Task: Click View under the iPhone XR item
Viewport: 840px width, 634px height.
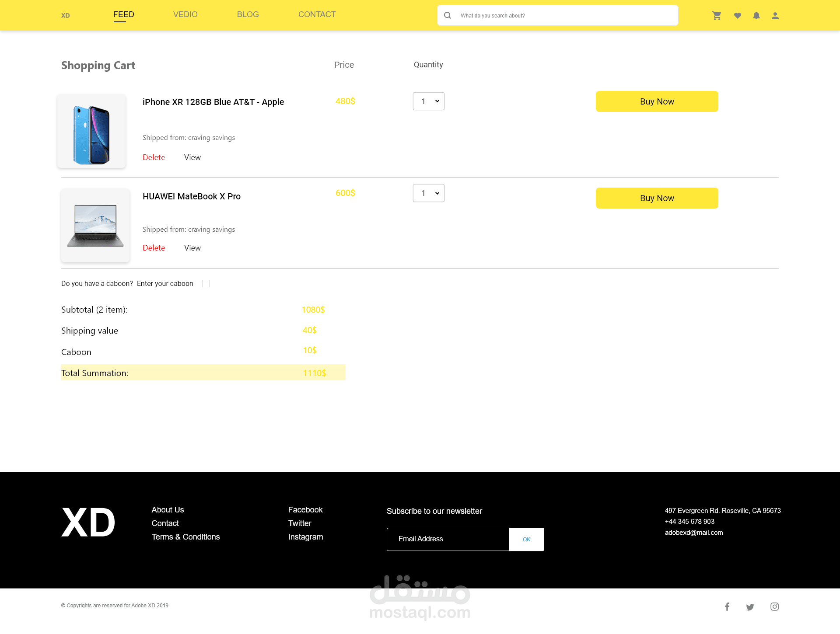Action: 192,157
